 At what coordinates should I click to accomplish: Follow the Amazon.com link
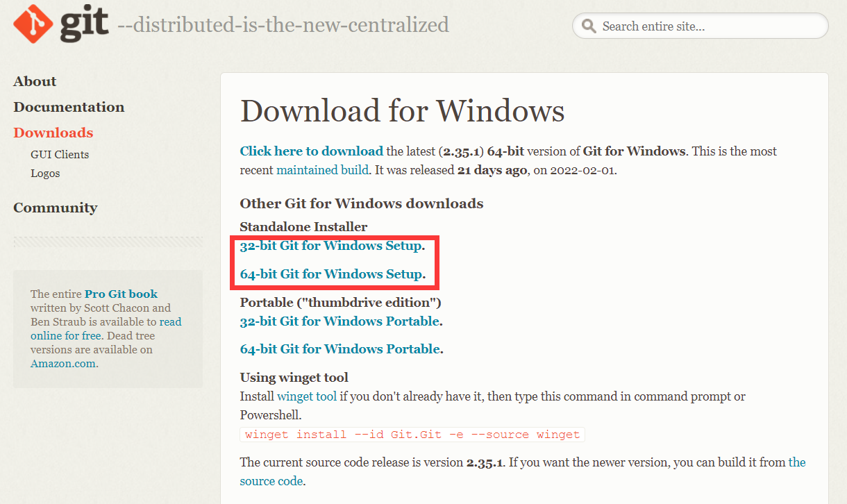(62, 364)
